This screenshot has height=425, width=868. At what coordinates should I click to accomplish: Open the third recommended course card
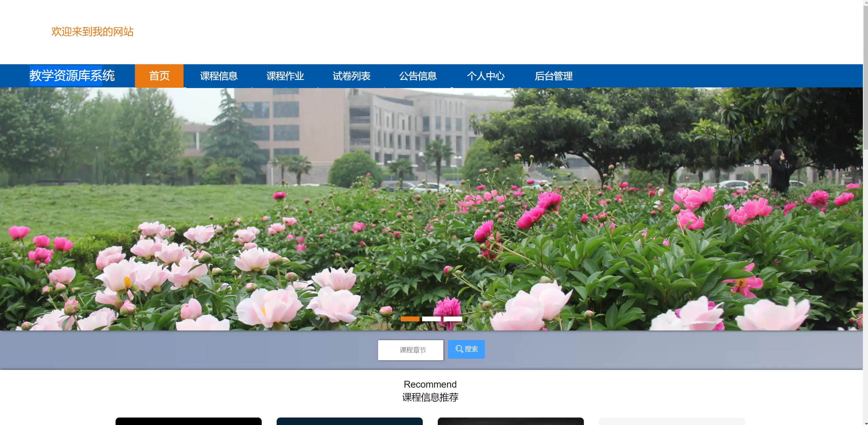point(510,421)
